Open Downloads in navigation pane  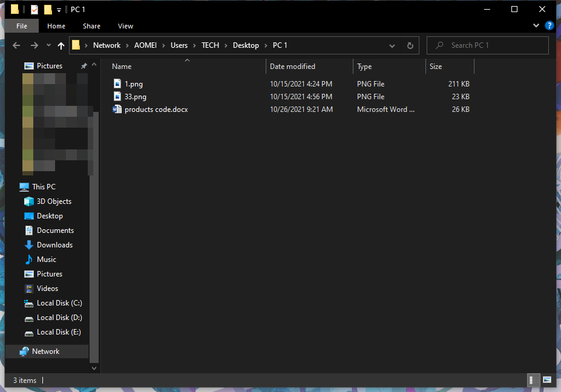click(54, 245)
